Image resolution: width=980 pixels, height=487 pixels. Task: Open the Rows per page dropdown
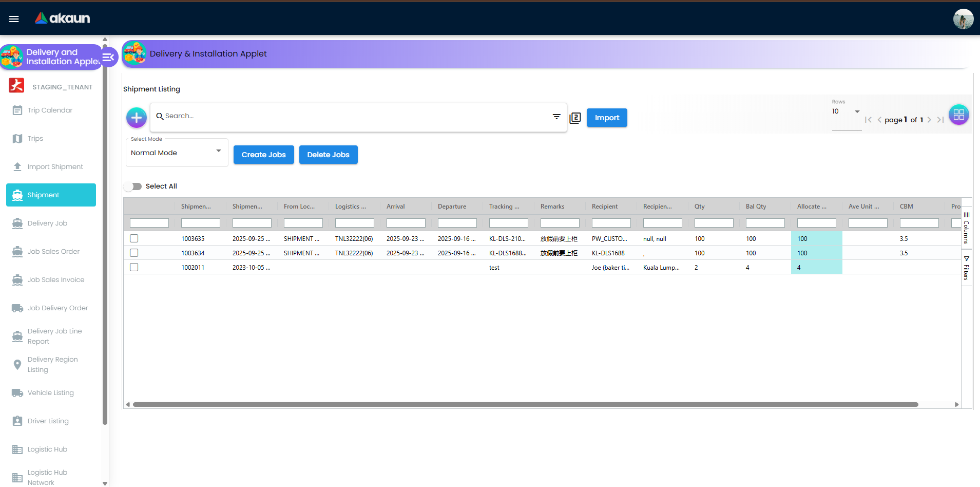[845, 111]
